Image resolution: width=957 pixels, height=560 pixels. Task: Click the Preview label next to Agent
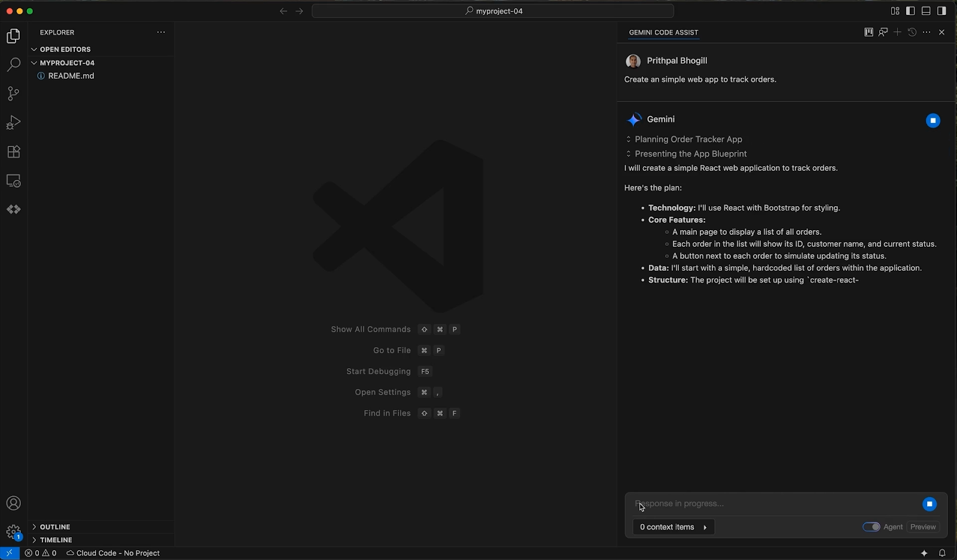tap(923, 527)
